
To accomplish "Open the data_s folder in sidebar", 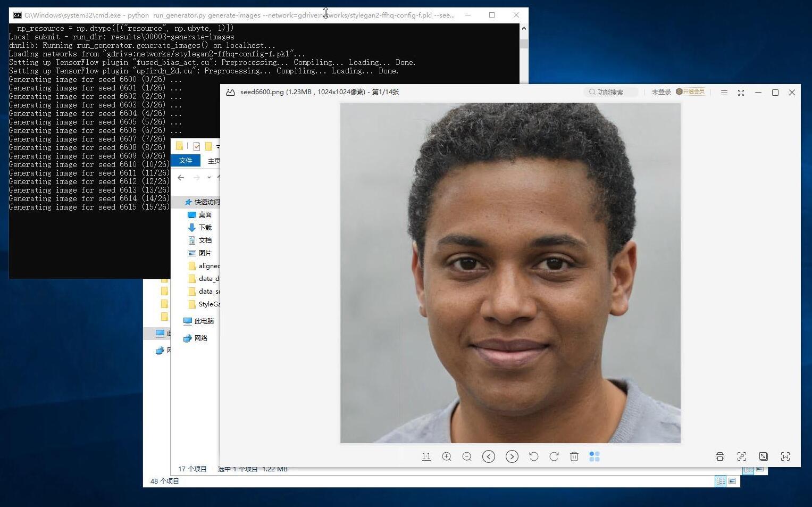I will 204,292.
